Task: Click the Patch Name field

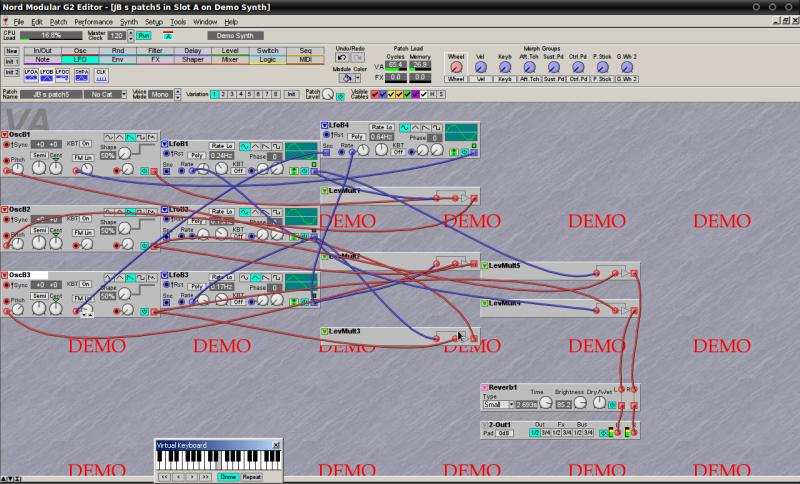Action: click(x=51, y=94)
